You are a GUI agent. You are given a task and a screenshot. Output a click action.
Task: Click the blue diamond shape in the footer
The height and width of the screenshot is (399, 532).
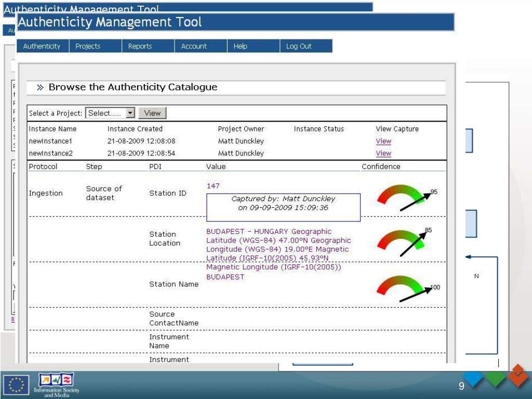coord(474,379)
